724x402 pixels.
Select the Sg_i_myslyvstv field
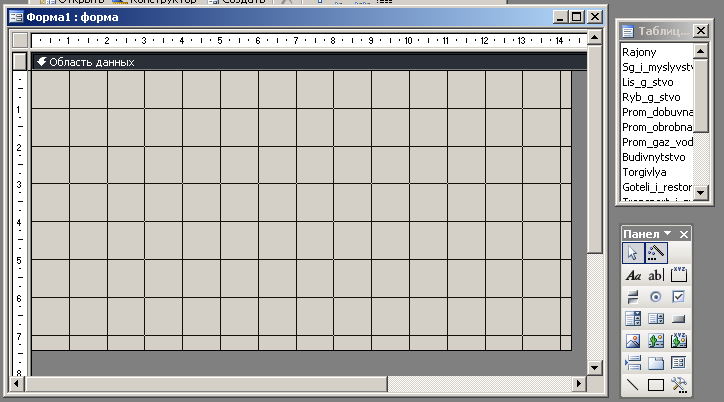[656, 67]
